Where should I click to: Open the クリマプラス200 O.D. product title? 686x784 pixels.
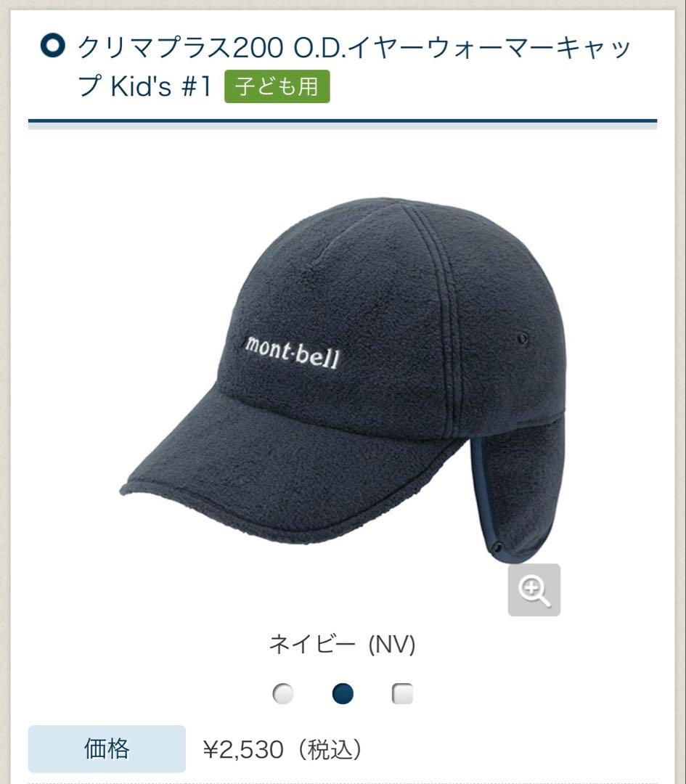pos(353,67)
